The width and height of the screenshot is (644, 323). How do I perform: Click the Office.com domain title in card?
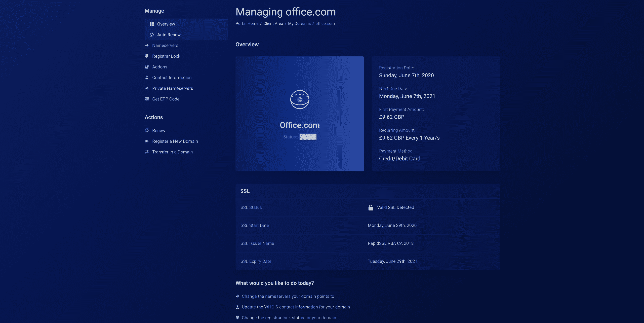[x=300, y=125]
